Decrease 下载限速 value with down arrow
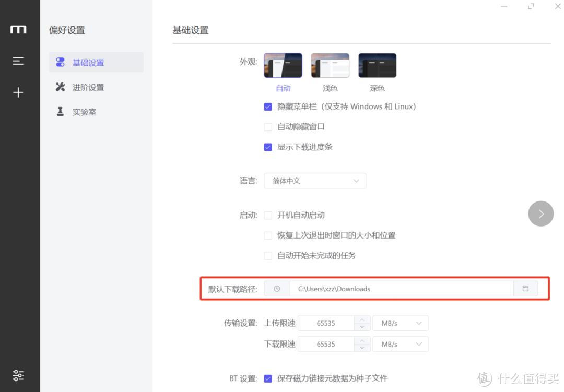The width and height of the screenshot is (564, 392). click(x=362, y=348)
